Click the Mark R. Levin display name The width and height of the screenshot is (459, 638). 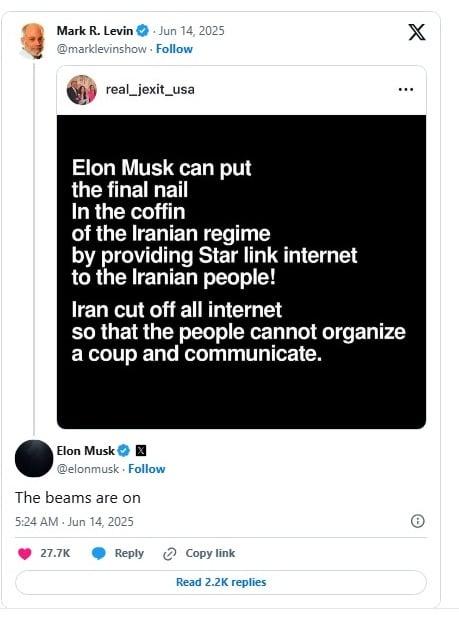[95, 31]
